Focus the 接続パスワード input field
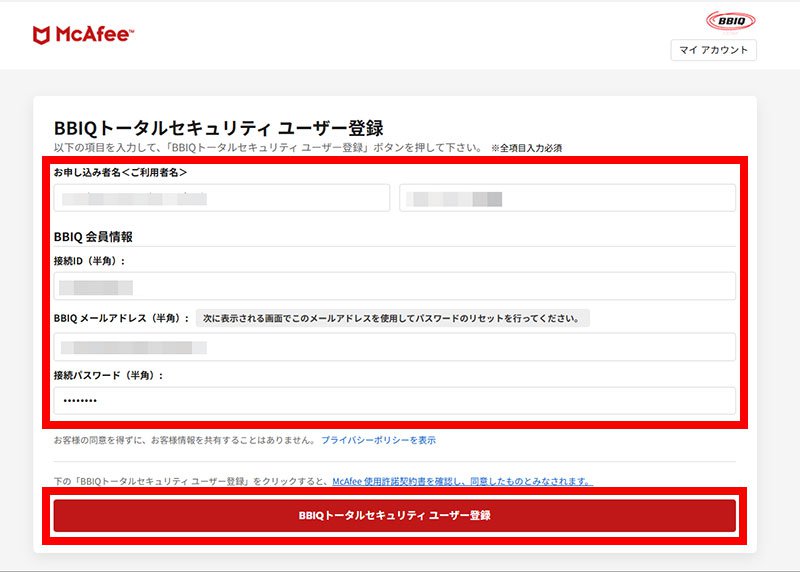 point(395,401)
